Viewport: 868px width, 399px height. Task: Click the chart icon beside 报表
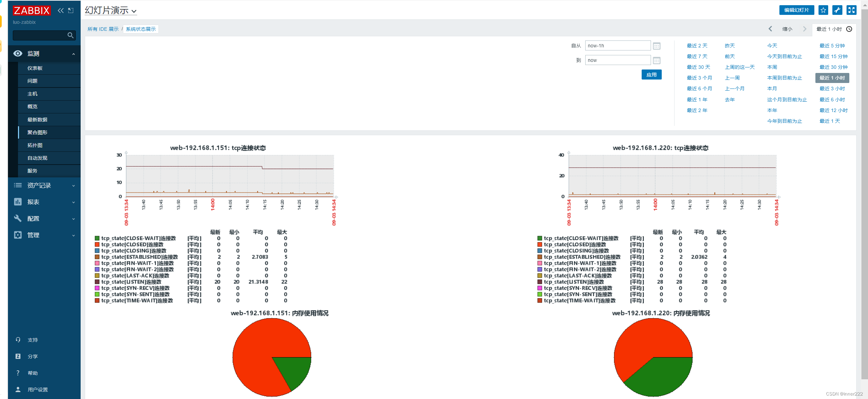[x=18, y=202]
